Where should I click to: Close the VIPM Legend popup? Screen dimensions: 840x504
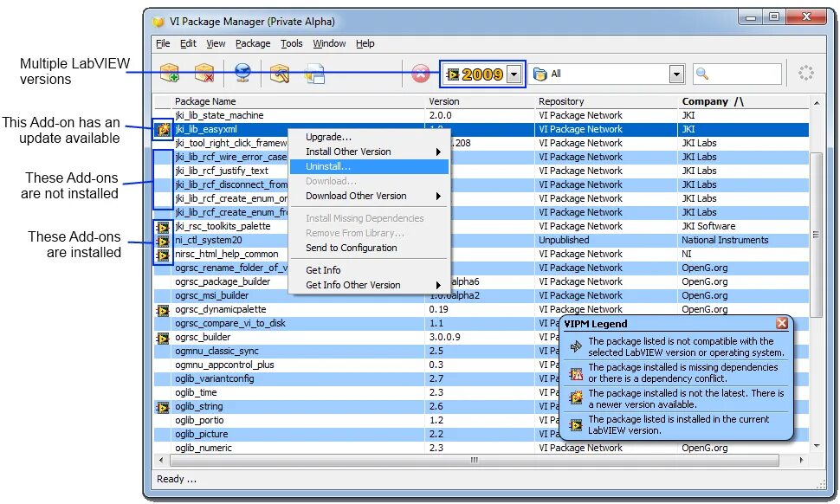tap(782, 323)
